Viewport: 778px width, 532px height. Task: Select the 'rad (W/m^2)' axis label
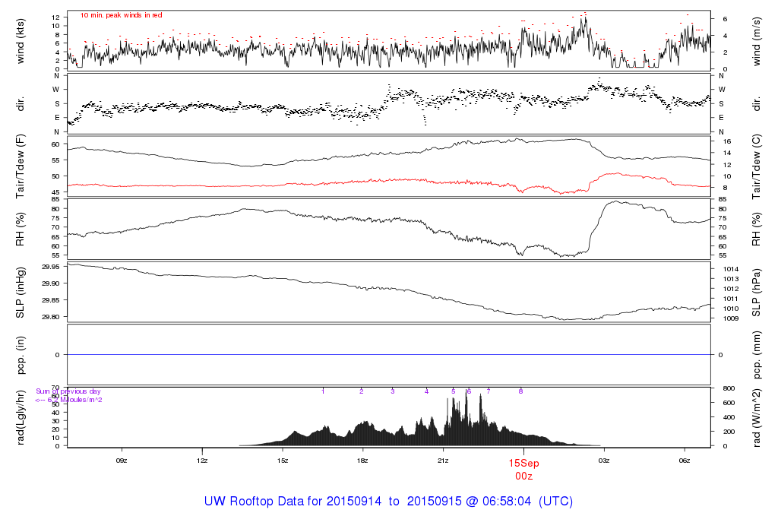(756, 417)
